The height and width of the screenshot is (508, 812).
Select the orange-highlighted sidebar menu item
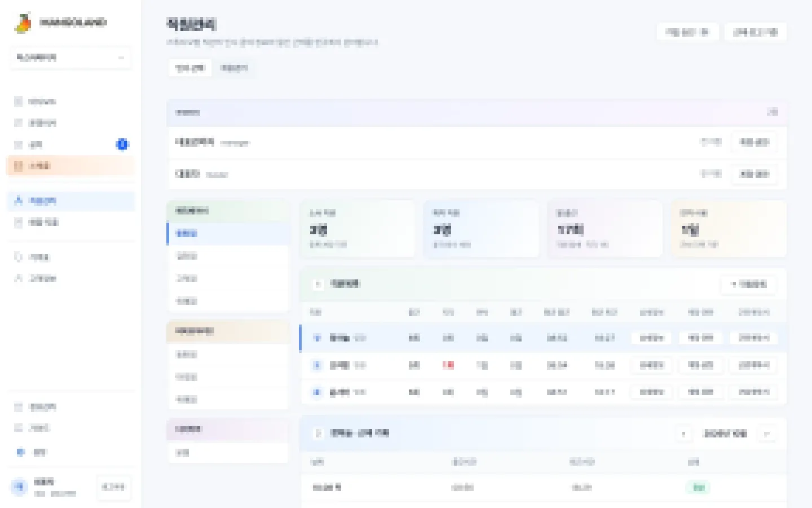(x=70, y=165)
